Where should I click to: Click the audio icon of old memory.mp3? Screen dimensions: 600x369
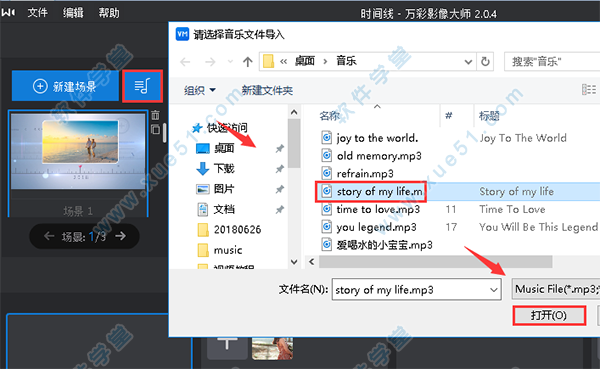click(326, 155)
